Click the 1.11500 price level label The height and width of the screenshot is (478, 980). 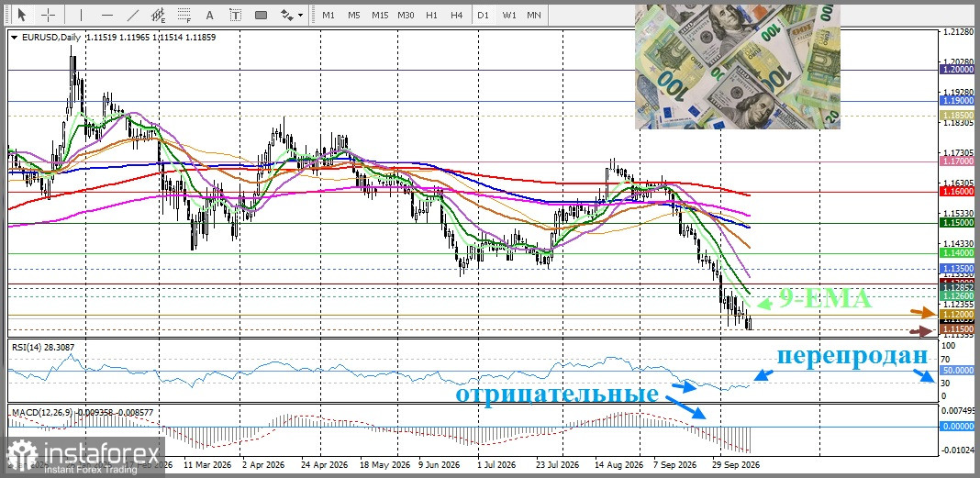tap(957, 329)
